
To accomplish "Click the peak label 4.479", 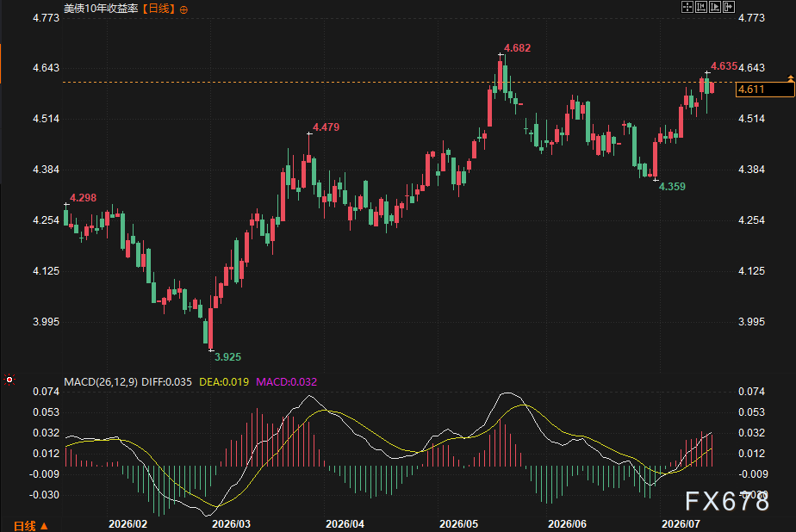I will point(326,127).
